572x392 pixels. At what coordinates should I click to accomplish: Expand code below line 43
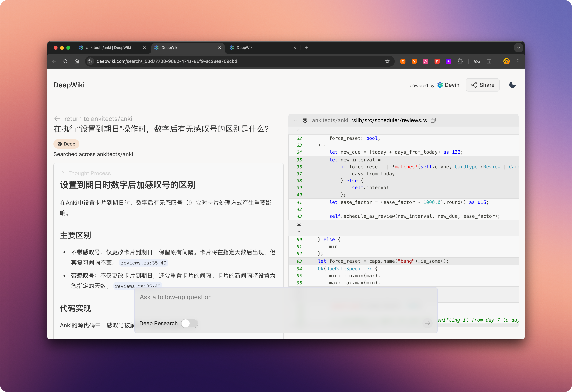click(299, 224)
